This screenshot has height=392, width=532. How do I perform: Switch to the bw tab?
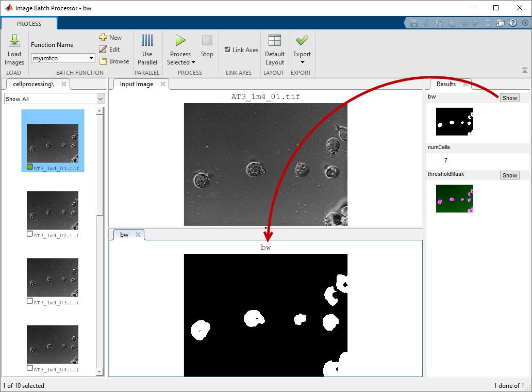coord(124,235)
